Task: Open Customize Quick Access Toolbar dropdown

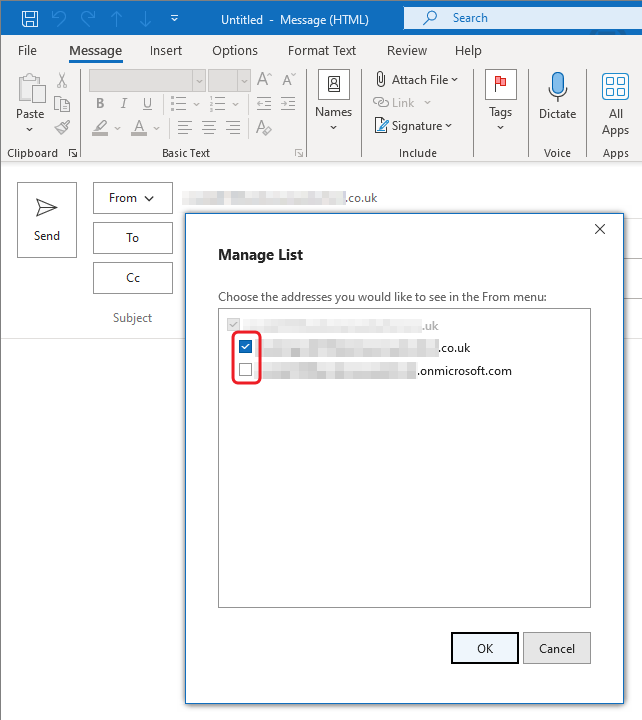Action: [x=175, y=18]
